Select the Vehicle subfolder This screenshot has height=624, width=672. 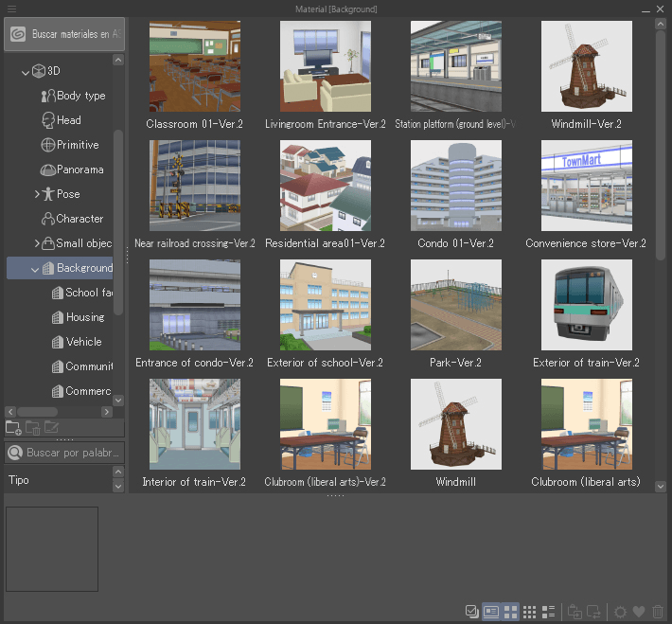coord(83,342)
